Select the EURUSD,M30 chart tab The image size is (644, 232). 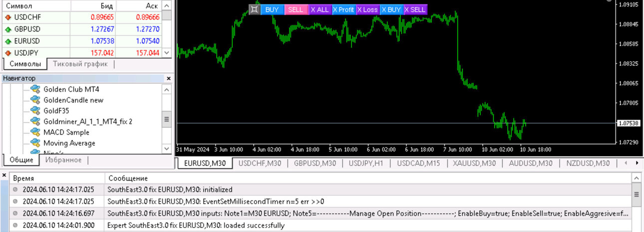point(205,163)
